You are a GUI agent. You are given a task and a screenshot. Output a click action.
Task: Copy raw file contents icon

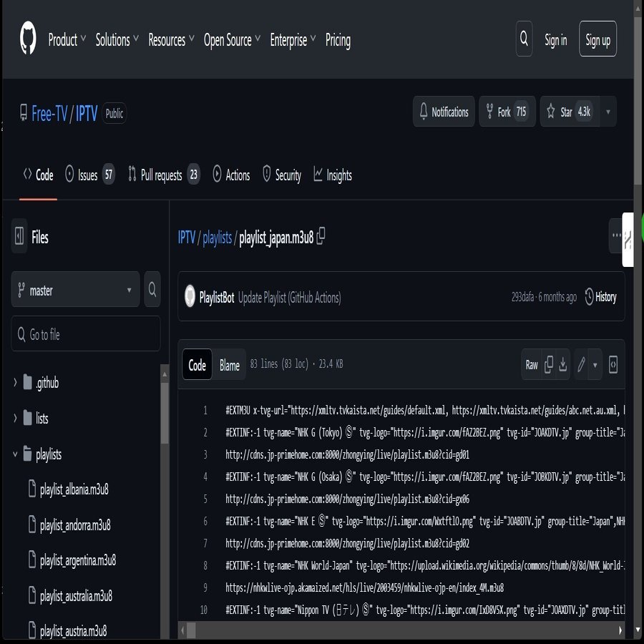tap(548, 364)
